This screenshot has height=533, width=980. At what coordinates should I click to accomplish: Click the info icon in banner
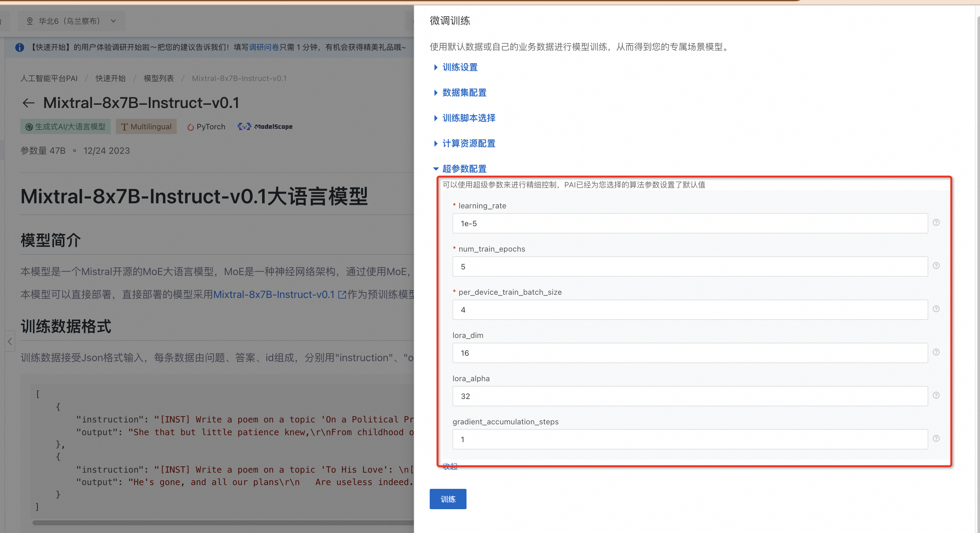tap(19, 47)
